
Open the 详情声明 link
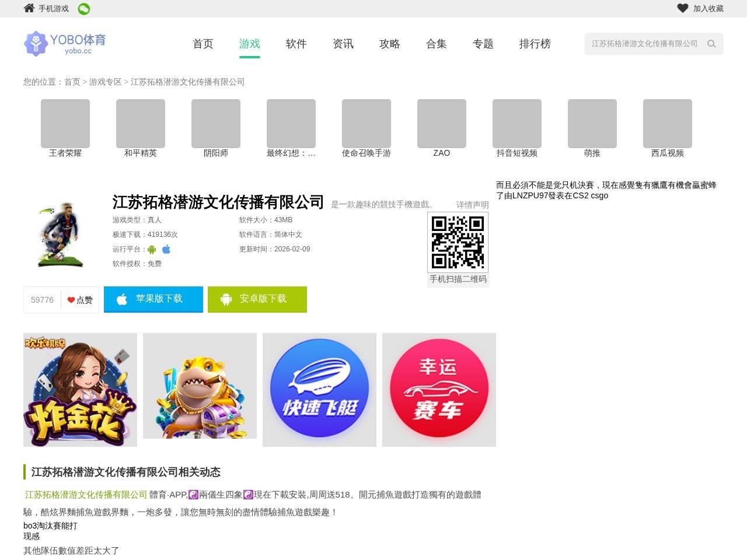coord(473,205)
